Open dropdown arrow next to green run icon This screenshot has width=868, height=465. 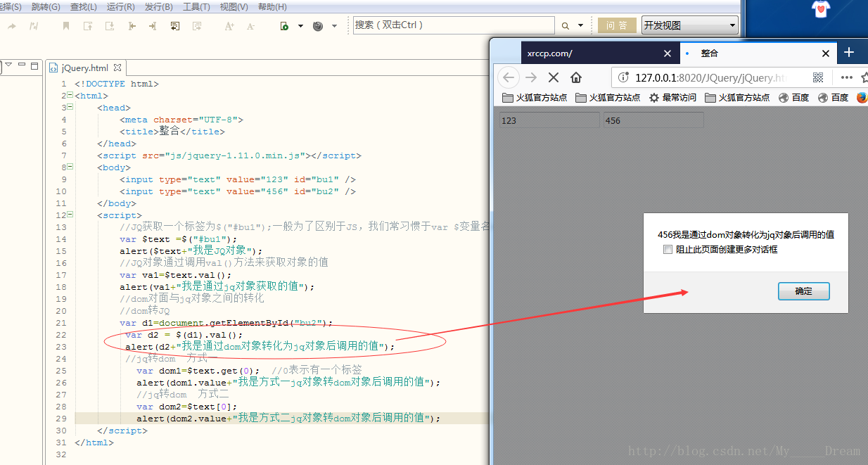(300, 26)
